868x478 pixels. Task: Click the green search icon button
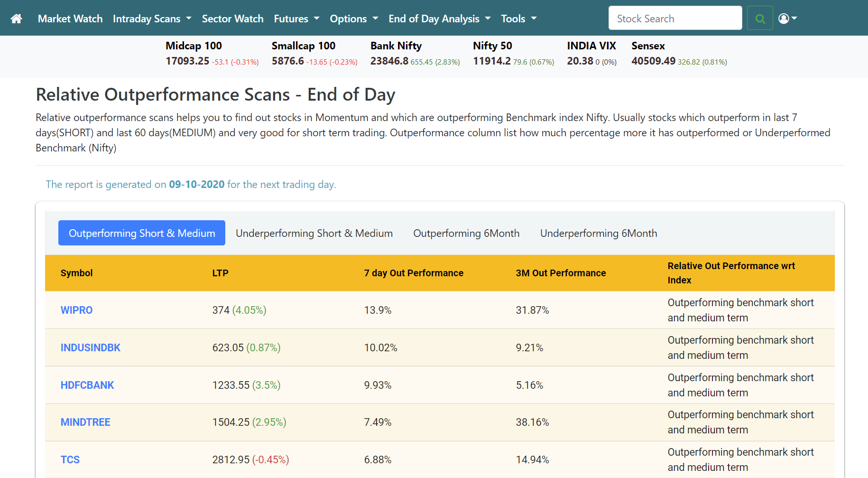click(760, 18)
